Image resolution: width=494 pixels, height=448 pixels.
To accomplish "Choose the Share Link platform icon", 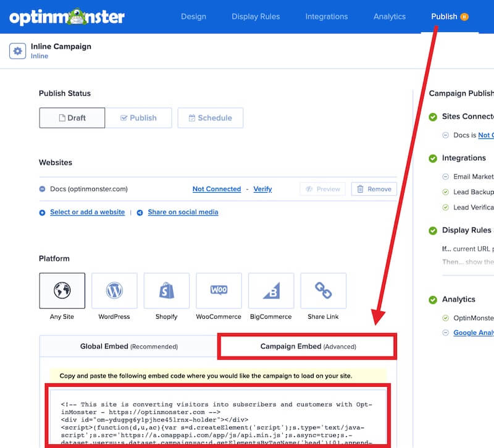I will [322, 290].
